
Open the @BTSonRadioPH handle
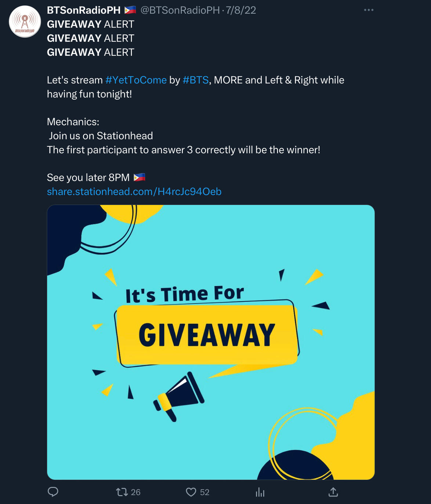180,10
